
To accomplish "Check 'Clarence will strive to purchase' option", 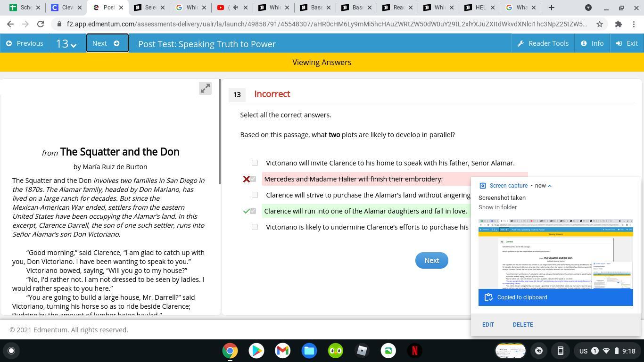I will pyautogui.click(x=255, y=195).
